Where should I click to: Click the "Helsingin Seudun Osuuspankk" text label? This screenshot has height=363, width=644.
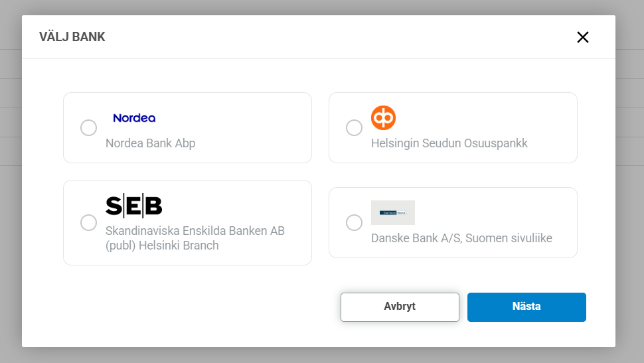[449, 143]
